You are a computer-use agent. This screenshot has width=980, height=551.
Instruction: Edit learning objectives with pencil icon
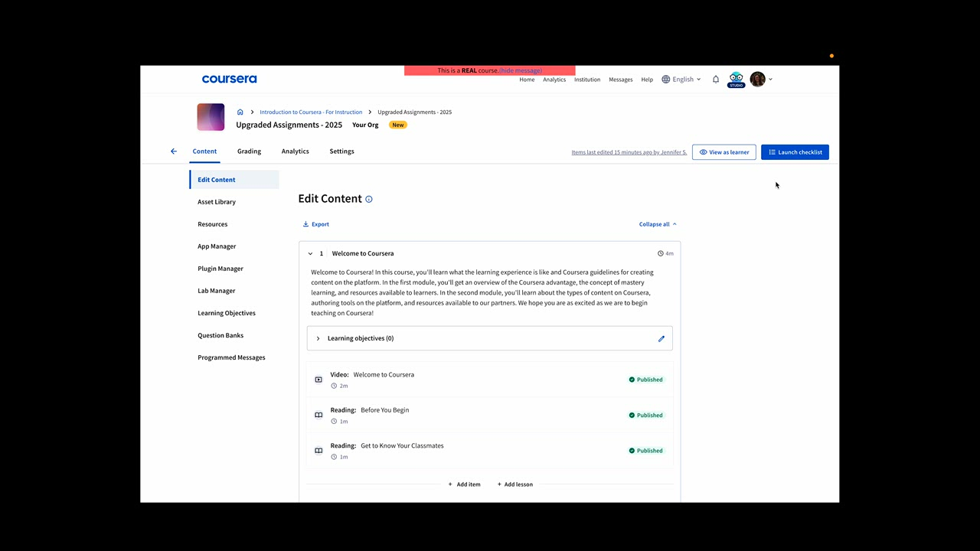coord(661,338)
